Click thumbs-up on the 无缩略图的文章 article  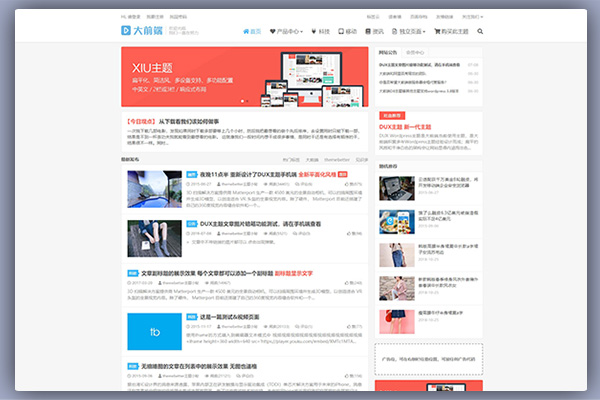click(x=353, y=376)
